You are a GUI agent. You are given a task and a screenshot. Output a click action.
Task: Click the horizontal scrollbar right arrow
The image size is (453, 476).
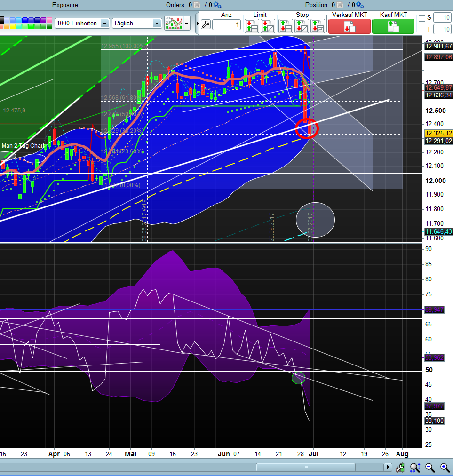pyautogui.click(x=388, y=467)
